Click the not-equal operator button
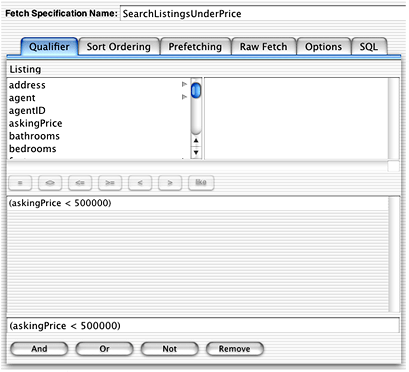Image resolution: width=409 pixels, height=372 pixels. click(50, 183)
